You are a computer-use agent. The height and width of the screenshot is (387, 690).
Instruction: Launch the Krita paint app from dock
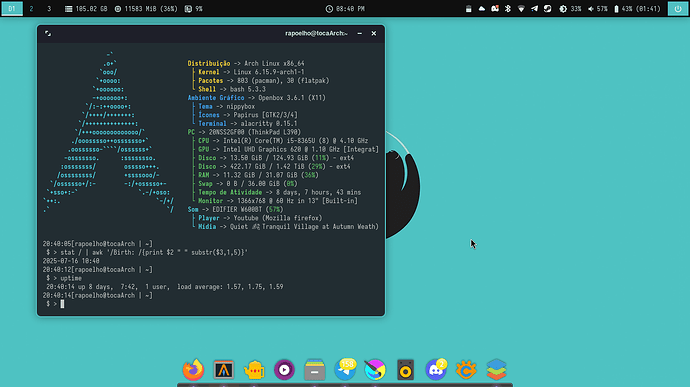click(x=375, y=369)
